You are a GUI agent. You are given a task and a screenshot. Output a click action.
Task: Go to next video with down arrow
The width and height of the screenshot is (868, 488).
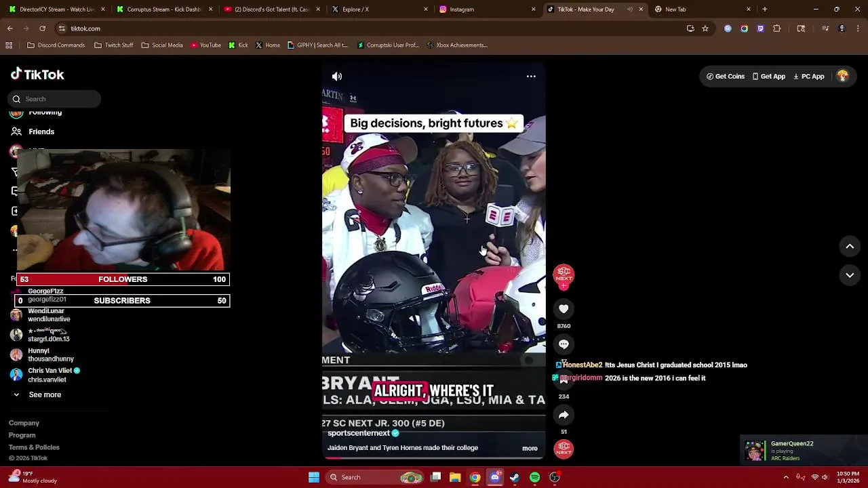[x=850, y=275]
